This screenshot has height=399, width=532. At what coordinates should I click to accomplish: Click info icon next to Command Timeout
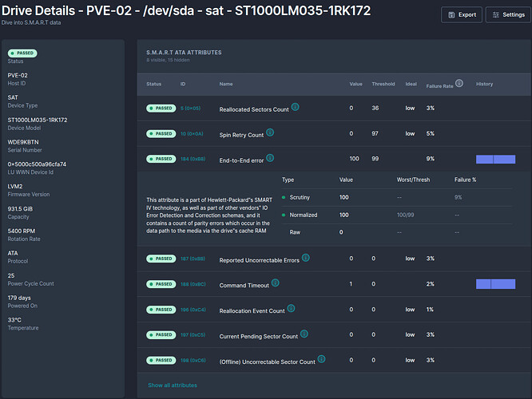pos(274,282)
